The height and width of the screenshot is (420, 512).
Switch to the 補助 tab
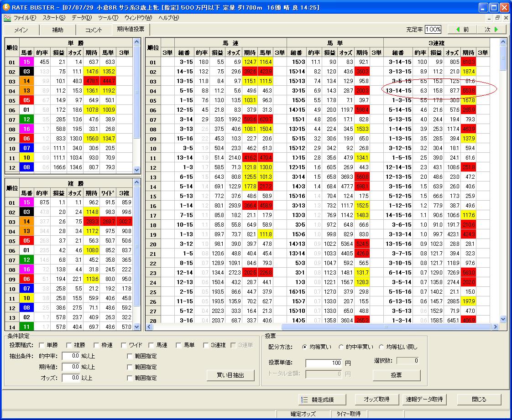(58, 30)
